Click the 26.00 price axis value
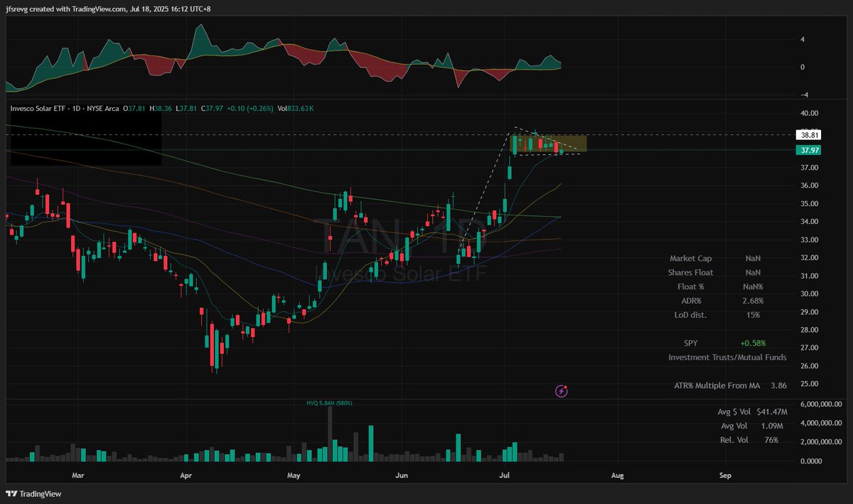 [810, 366]
